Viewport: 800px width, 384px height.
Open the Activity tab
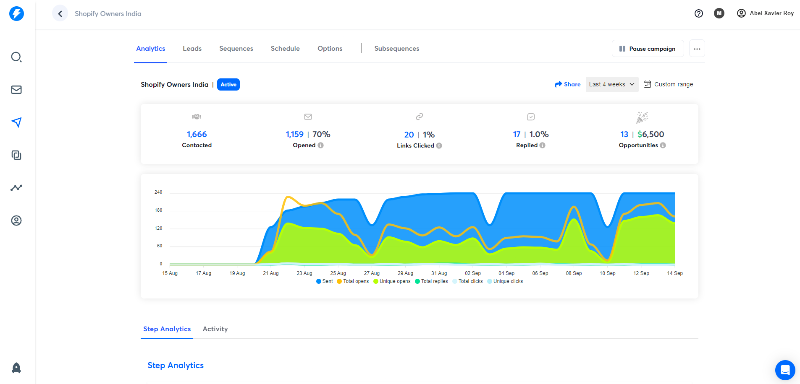tap(215, 329)
